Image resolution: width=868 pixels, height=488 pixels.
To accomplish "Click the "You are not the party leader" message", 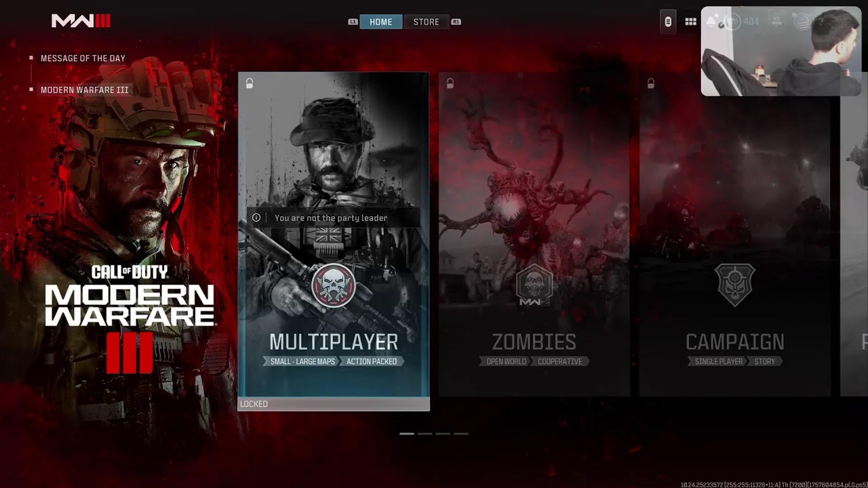I will tap(331, 218).
